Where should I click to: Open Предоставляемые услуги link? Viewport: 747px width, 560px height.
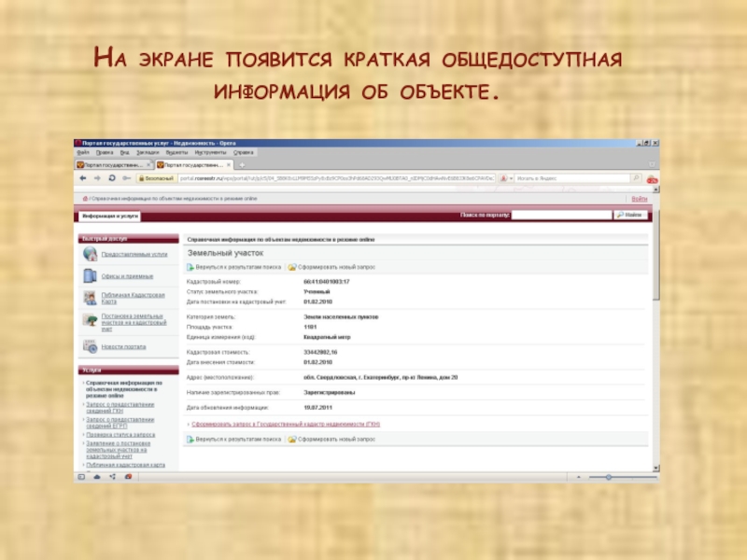click(134, 254)
